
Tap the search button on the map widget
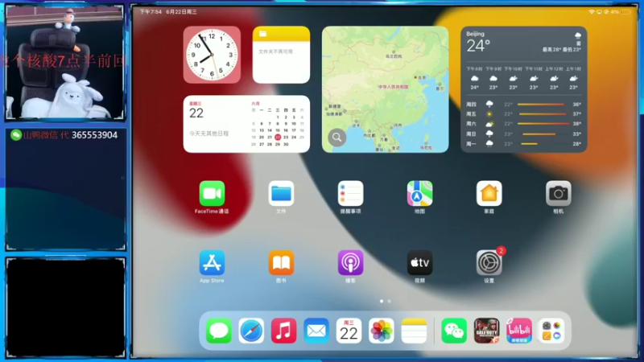tap(336, 138)
